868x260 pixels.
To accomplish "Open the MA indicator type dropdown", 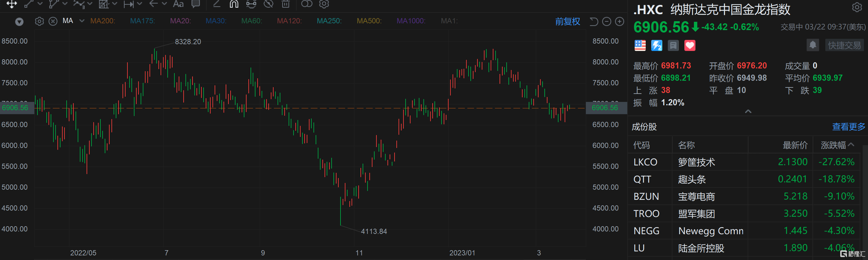I will 82,21.
